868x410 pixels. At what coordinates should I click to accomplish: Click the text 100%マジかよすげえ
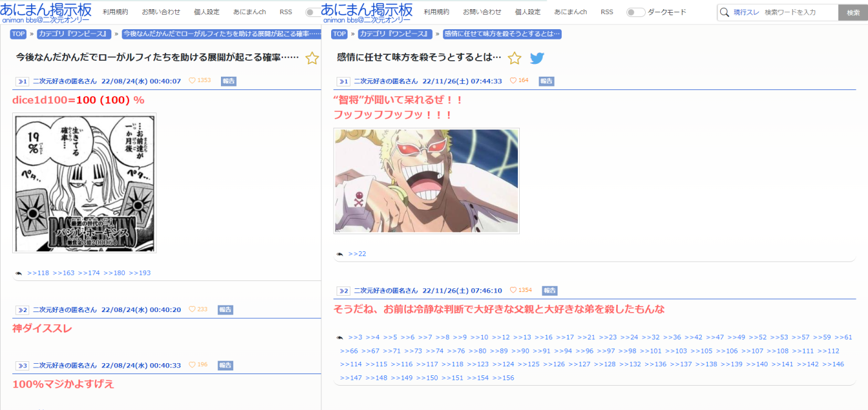[x=63, y=384]
